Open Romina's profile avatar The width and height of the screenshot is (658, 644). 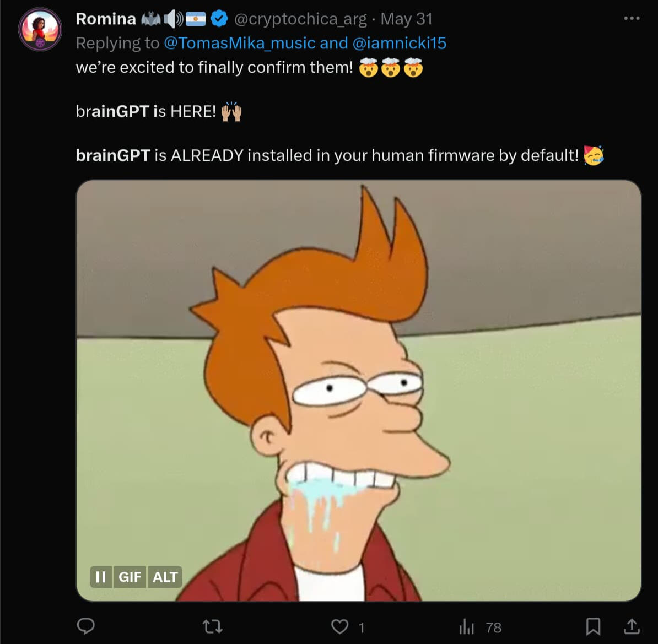coord(40,30)
